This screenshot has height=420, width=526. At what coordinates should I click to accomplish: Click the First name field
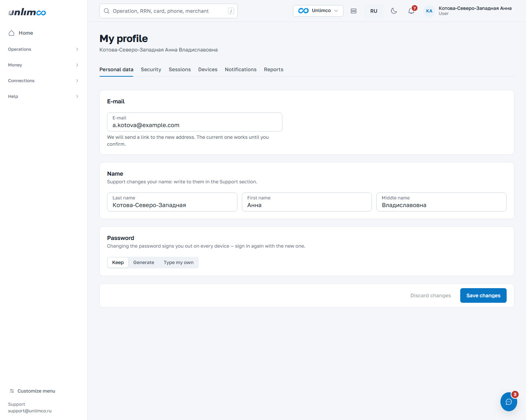pos(307,202)
